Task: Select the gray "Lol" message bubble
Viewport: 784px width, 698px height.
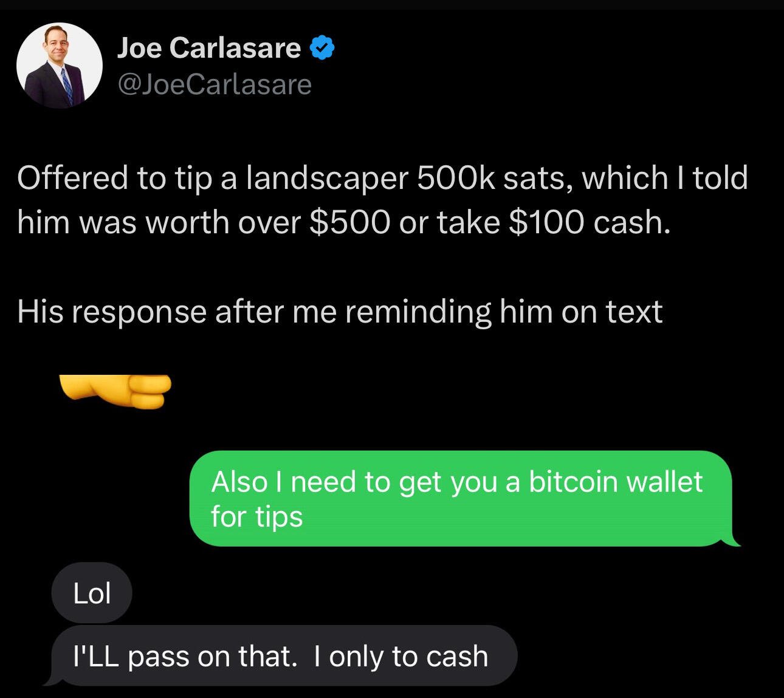Action: click(x=92, y=593)
